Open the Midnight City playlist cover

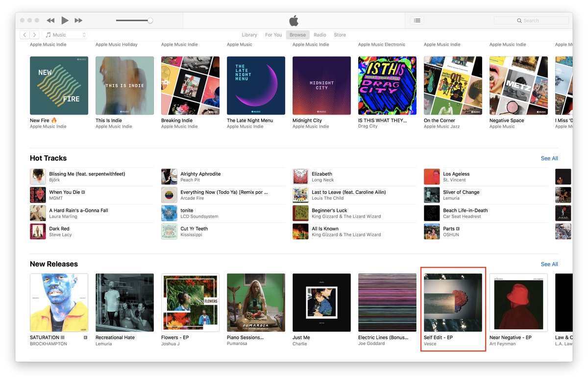tap(321, 85)
